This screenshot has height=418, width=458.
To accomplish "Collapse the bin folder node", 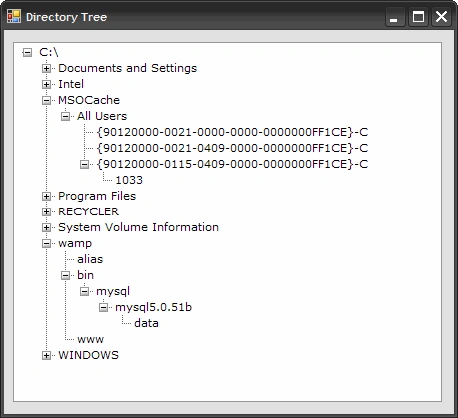I will 65,275.
